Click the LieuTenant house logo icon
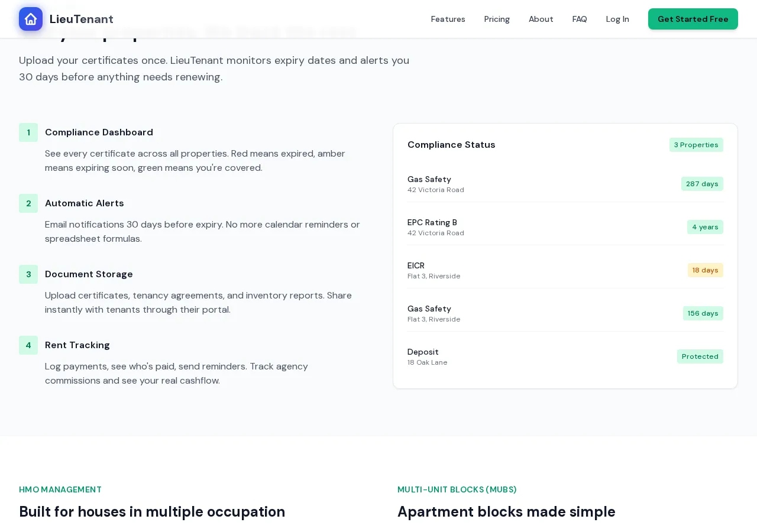This screenshot has height=532, width=757. click(31, 19)
